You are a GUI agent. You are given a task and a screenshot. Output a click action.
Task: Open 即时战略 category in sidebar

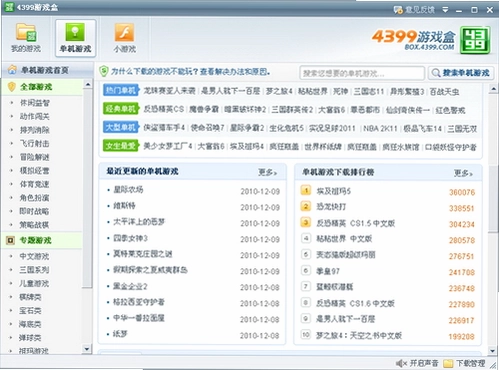(x=34, y=211)
